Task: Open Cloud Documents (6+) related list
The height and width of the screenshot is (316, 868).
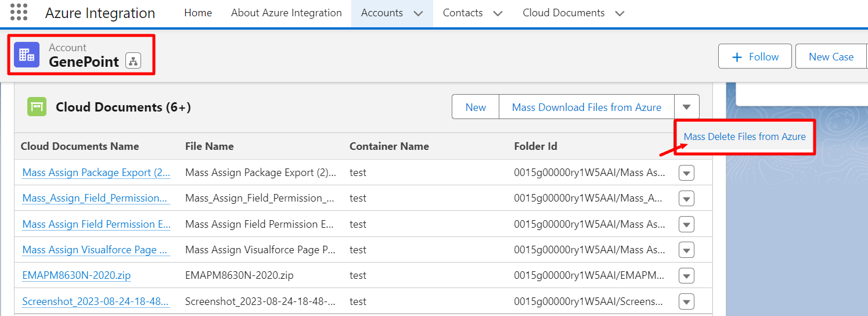Action: pos(123,107)
